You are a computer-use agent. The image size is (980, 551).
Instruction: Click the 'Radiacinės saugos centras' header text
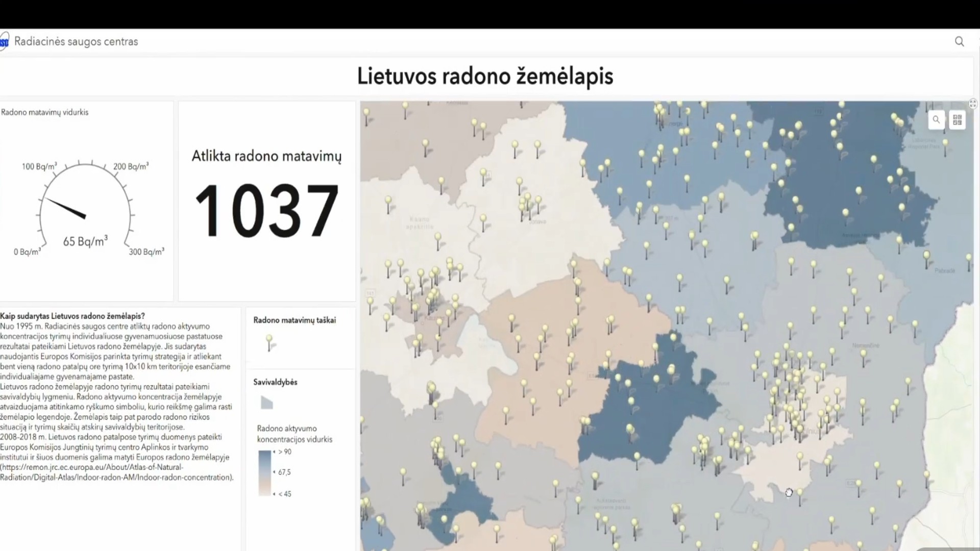tap(76, 42)
